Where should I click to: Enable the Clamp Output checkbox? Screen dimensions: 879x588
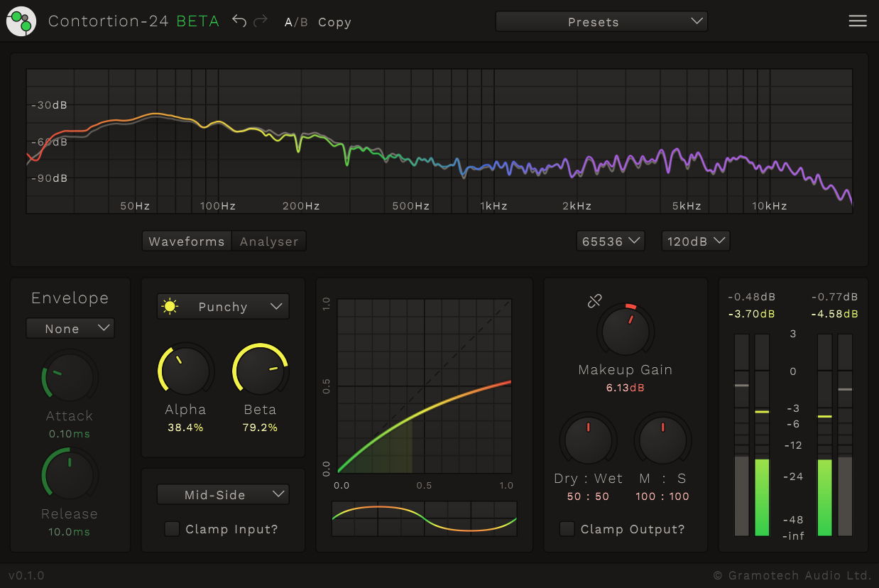coord(567,529)
